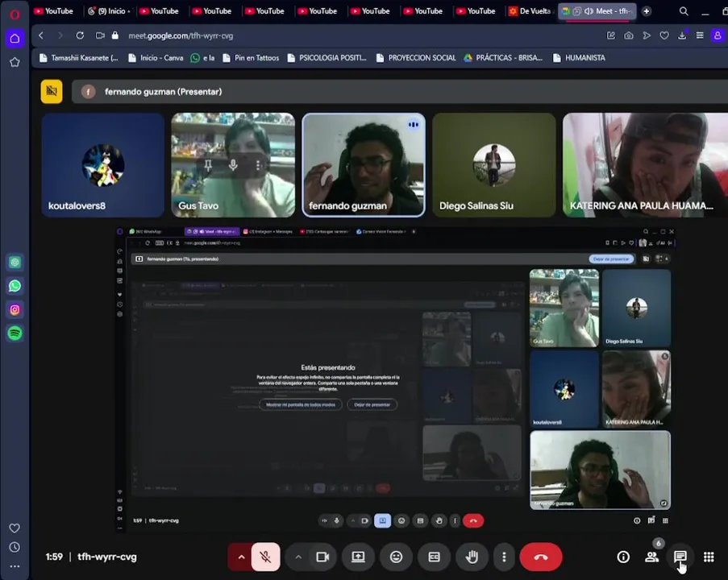Open history clock in sidebar
728x580 pixels.
tap(15, 547)
